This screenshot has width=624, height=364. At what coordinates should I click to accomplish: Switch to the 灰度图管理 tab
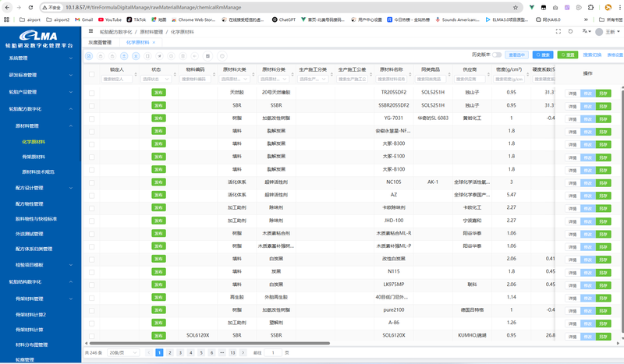pos(100,43)
